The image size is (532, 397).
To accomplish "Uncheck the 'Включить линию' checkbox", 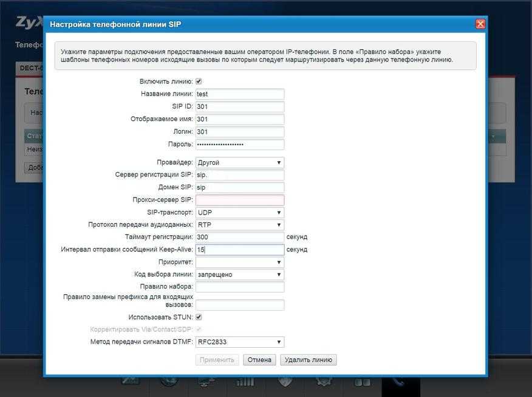I will (x=199, y=81).
